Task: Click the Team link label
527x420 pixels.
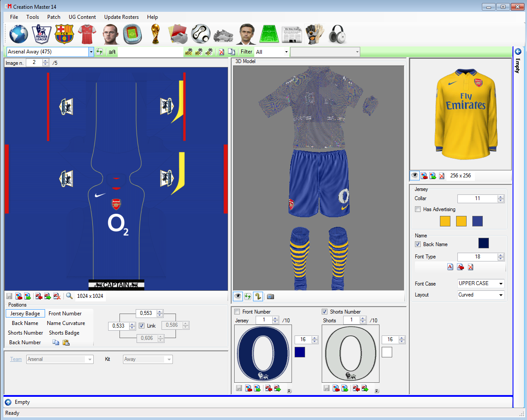Action: pyautogui.click(x=16, y=359)
